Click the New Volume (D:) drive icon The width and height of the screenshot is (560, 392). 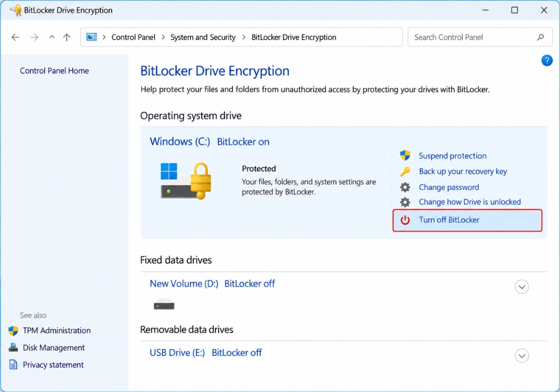click(164, 305)
